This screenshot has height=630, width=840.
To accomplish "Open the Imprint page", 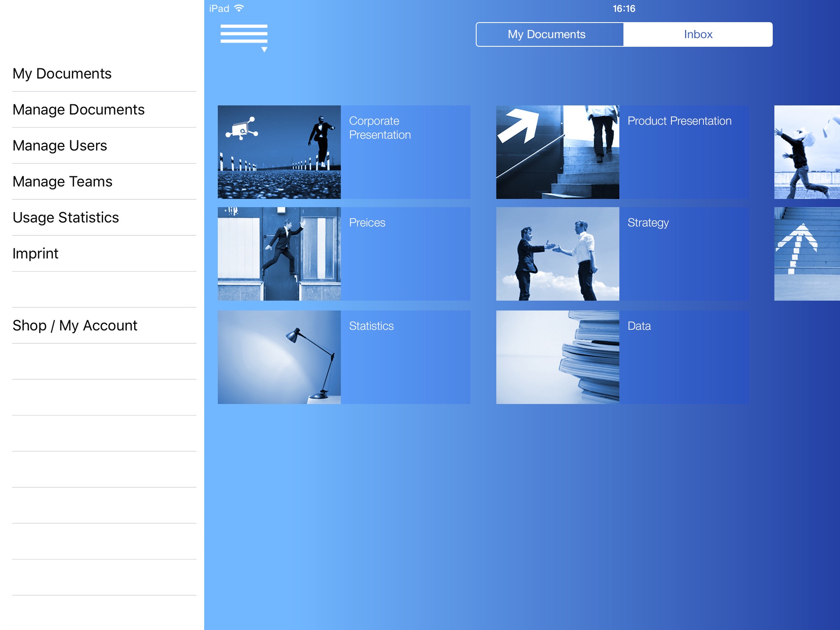I will (36, 253).
